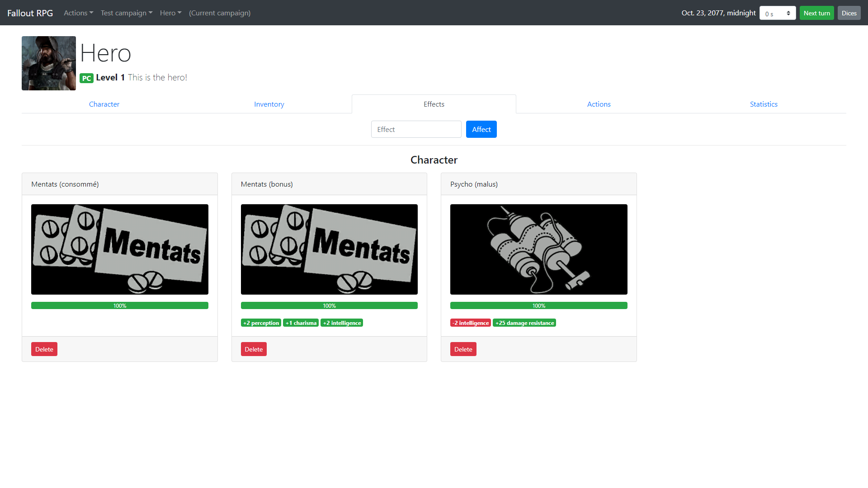Viewport: 868px width, 488px height.
Task: Switch to the Character tab
Action: pos(104,104)
